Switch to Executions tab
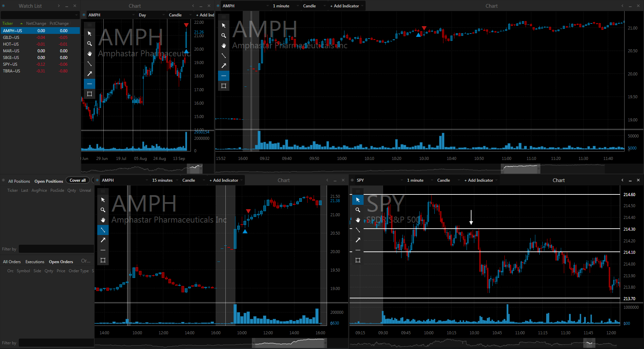 pyautogui.click(x=35, y=261)
